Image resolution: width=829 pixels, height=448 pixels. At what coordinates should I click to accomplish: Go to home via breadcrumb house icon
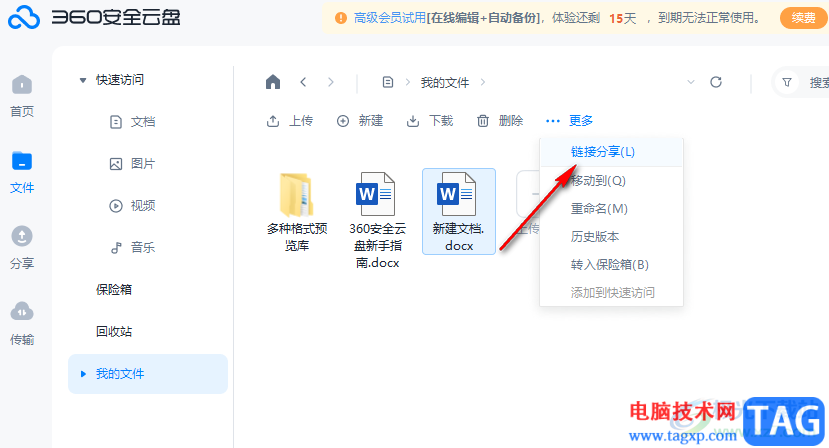[273, 82]
